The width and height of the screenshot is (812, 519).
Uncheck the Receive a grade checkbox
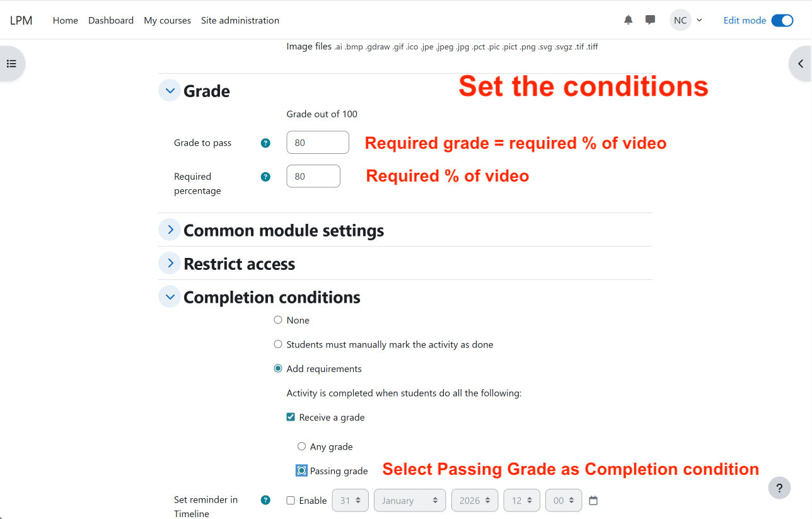(291, 417)
